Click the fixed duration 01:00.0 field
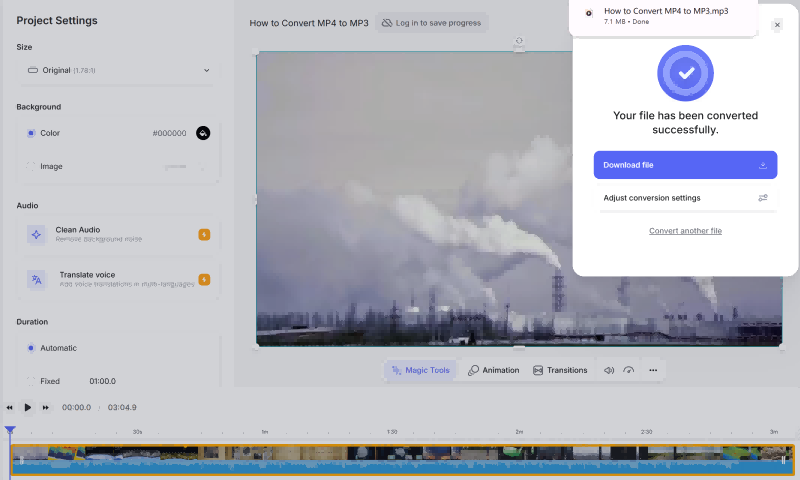 pyautogui.click(x=103, y=381)
